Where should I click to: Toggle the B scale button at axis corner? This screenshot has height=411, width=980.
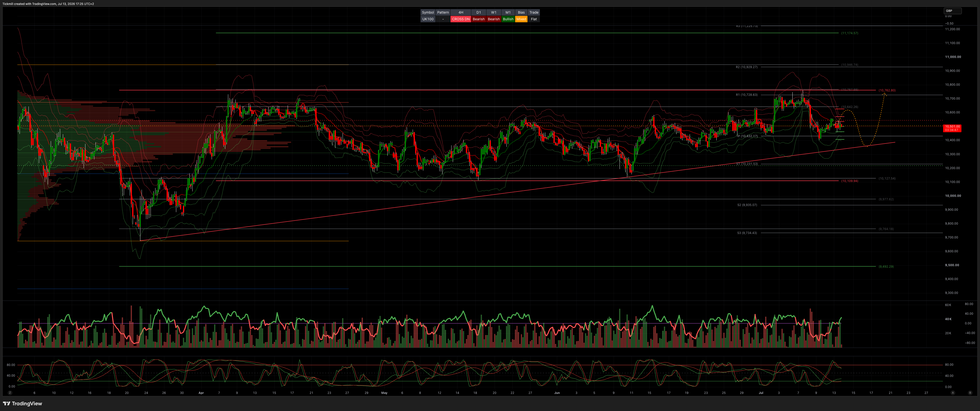[970, 393]
